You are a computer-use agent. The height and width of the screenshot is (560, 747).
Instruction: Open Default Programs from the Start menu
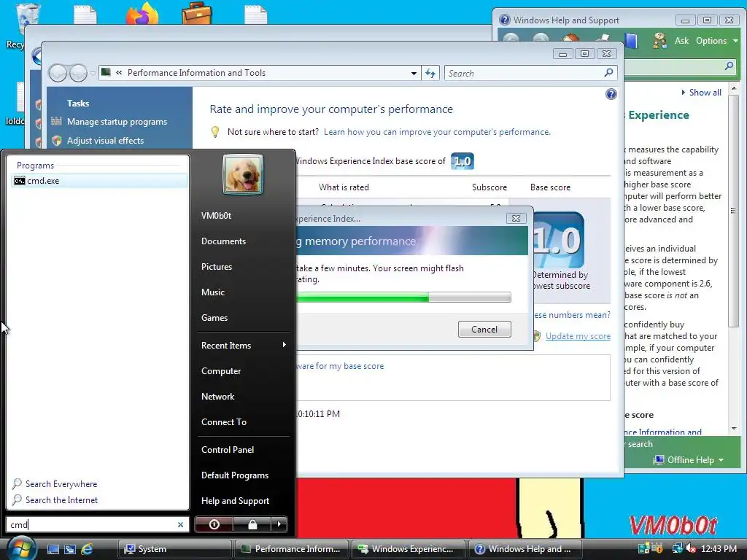tap(235, 475)
